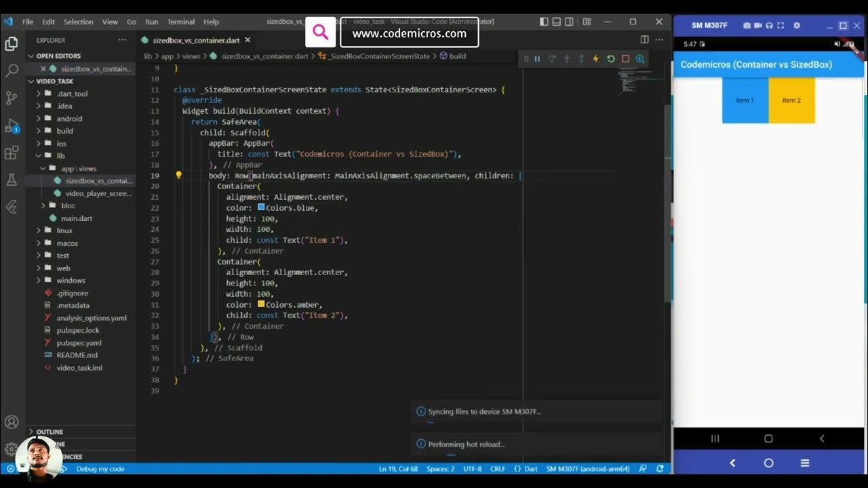This screenshot has height=488, width=868.
Task: Restart the debug session
Action: point(611,59)
